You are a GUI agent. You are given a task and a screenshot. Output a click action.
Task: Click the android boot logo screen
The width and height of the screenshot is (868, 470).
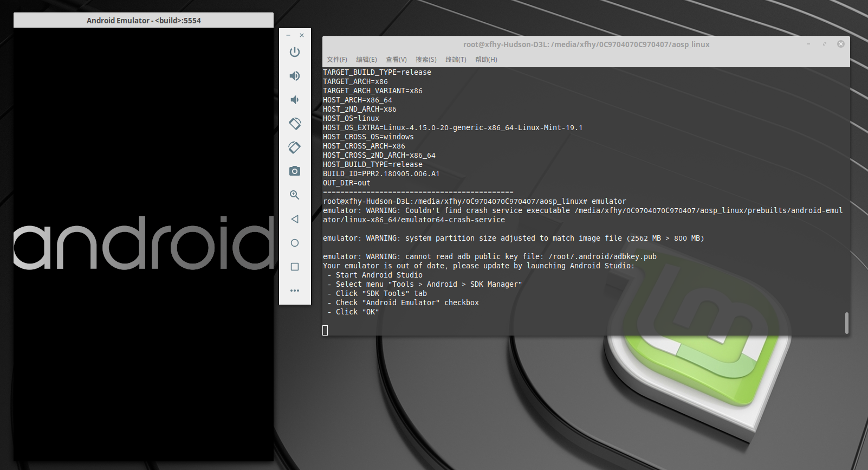(x=144, y=244)
